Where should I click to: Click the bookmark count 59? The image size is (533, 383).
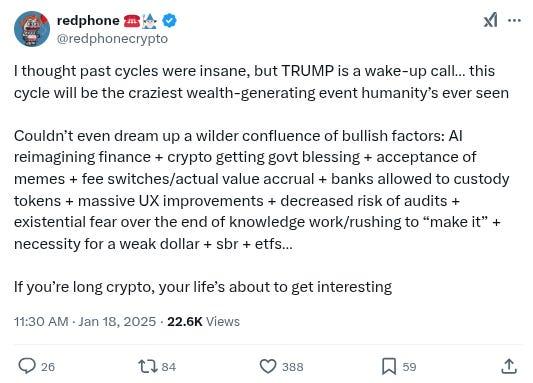[409, 367]
